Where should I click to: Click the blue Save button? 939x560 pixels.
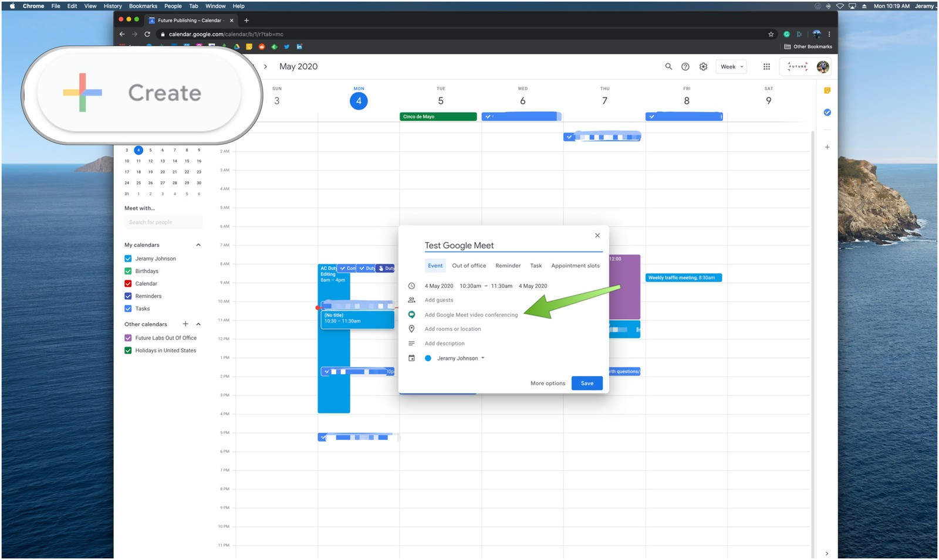[x=587, y=383]
